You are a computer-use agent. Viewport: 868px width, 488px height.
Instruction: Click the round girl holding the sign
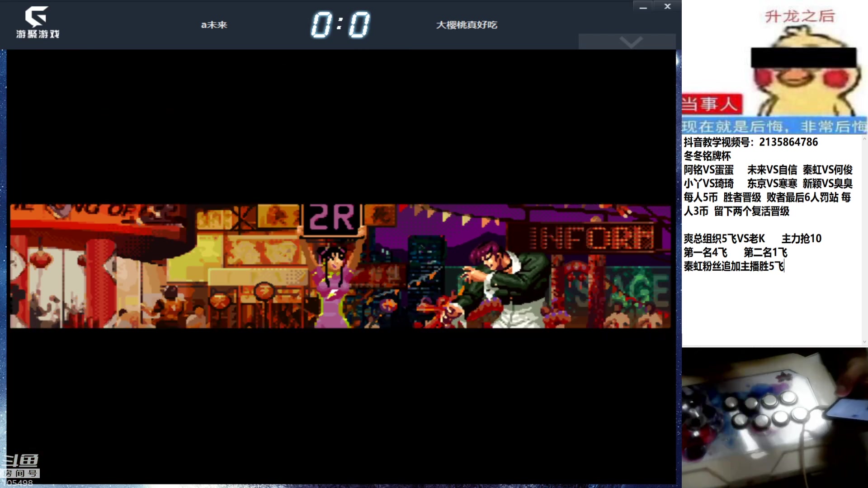coord(332,282)
